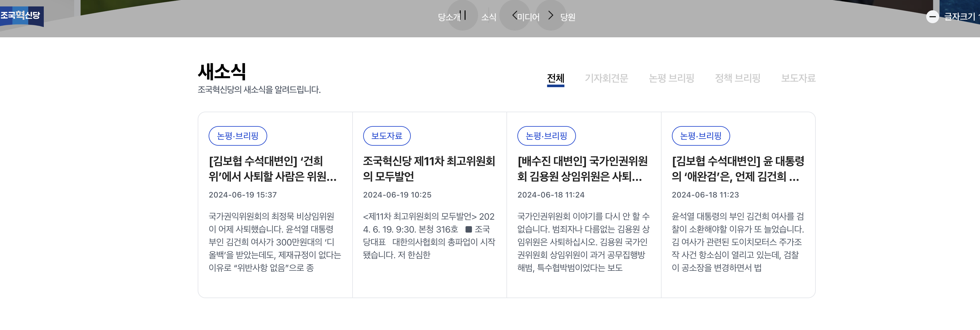The width and height of the screenshot is (980, 330).
Task: Open the 소식 menu
Action: pos(489,17)
